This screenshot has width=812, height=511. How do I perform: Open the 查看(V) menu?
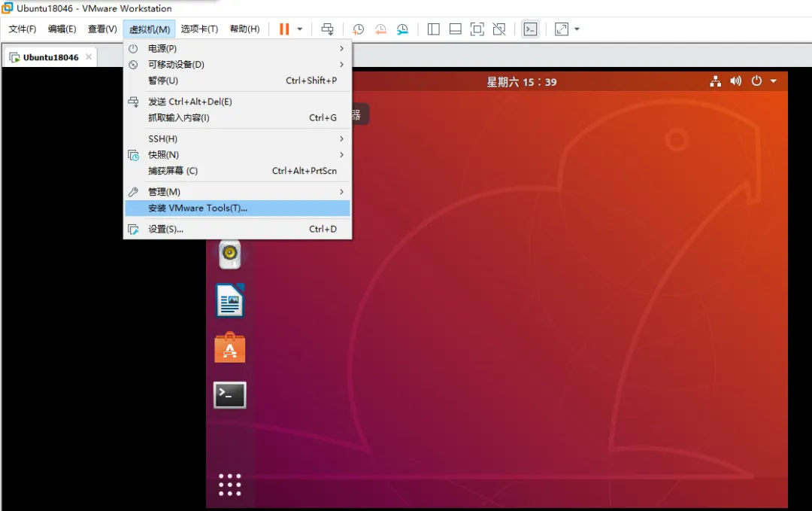(x=102, y=29)
